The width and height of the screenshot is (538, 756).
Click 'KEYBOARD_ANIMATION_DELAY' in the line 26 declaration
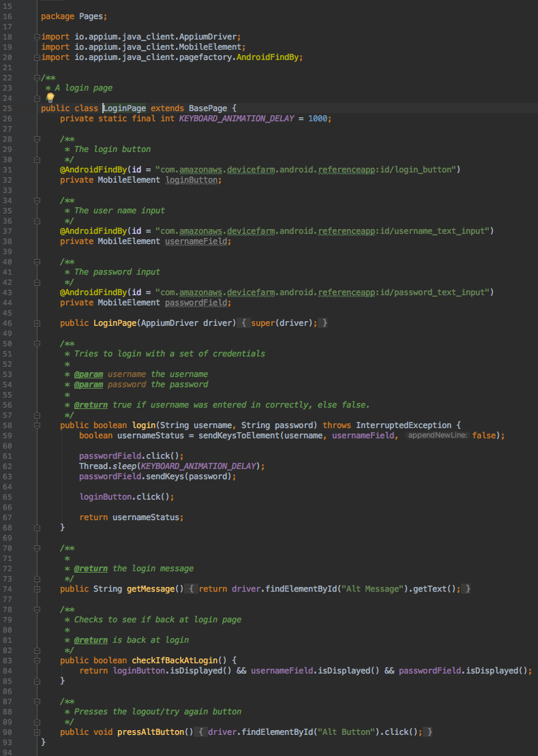pyautogui.click(x=237, y=118)
